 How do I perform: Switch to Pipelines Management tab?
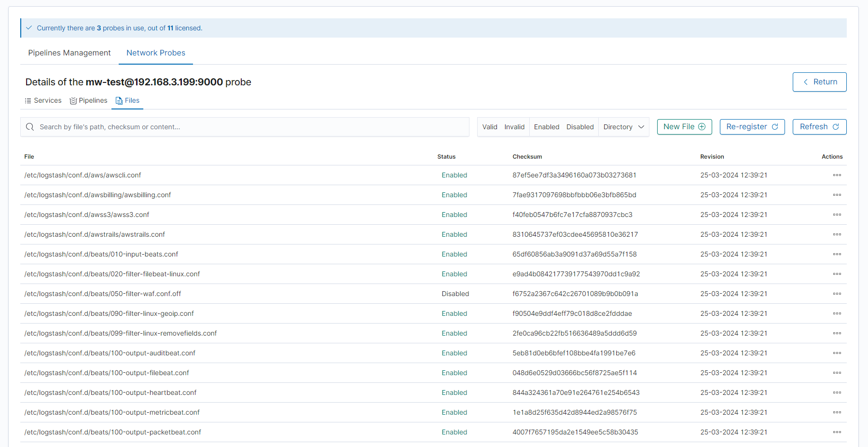pyautogui.click(x=69, y=53)
